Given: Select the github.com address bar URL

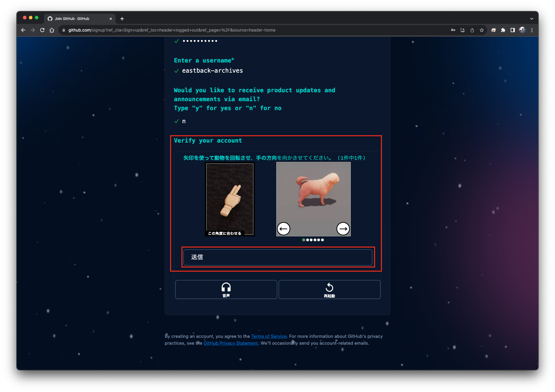Looking at the screenshot, I should coord(172,30).
